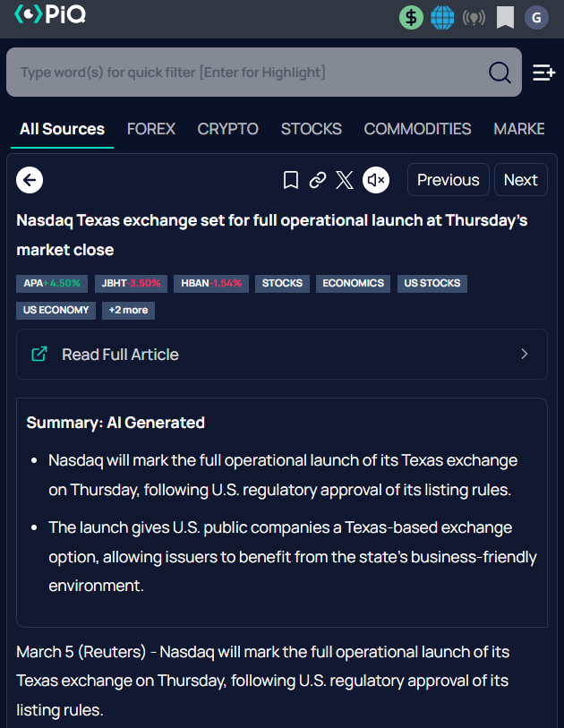Go to the Previous article
Image resolution: width=564 pixels, height=728 pixels.
pos(448,180)
